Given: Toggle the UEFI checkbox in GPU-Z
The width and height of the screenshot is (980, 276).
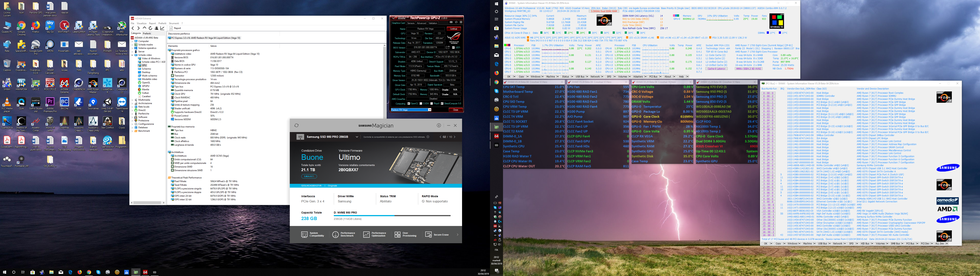Looking at the screenshot, I should (x=454, y=48).
